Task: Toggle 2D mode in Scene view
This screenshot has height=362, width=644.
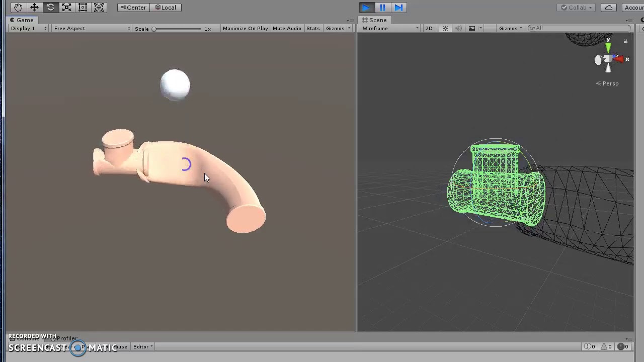Action: [429, 28]
